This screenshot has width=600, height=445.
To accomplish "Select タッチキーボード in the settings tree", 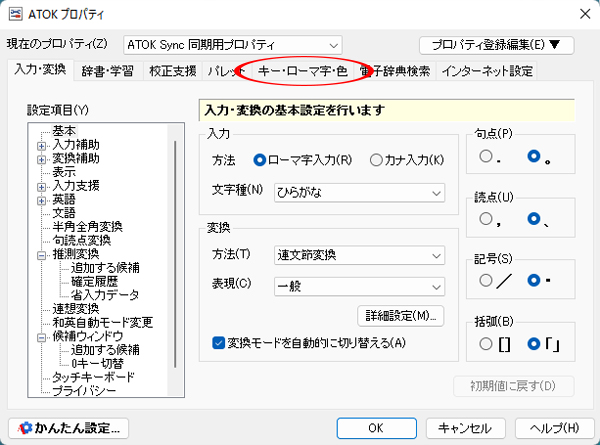I will coord(93,377).
